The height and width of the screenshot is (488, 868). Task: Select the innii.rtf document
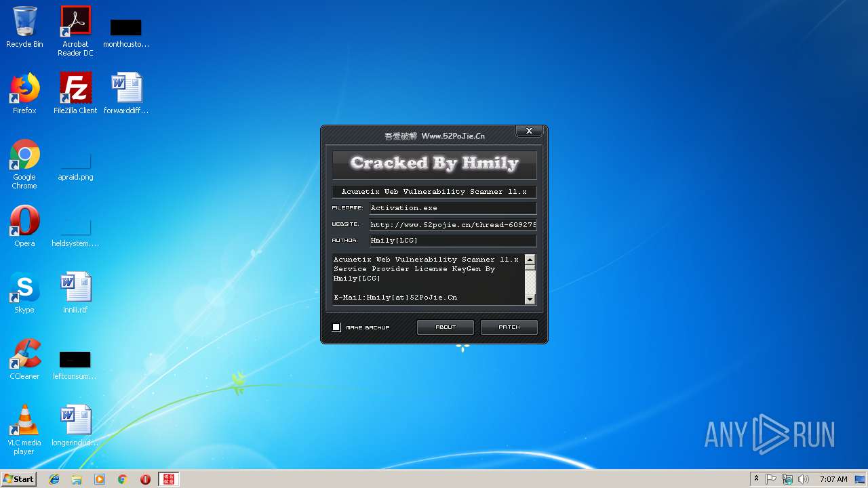(75, 293)
